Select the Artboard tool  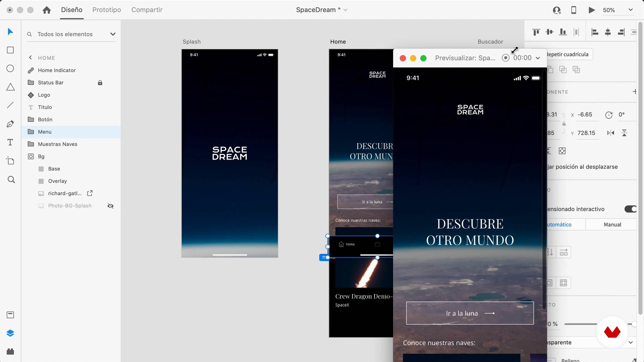pyautogui.click(x=10, y=161)
